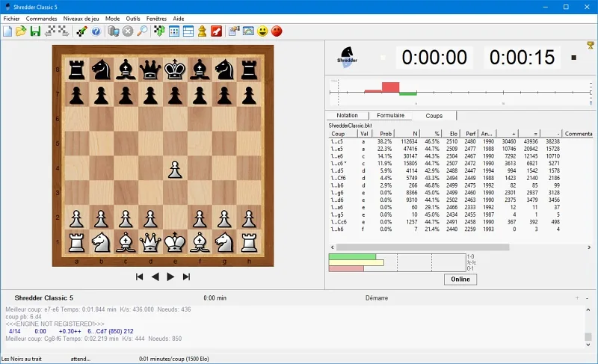This screenshot has width=598, height=364.
Task: Click the gold trophy icon
Action: pyautogui.click(x=591, y=46)
